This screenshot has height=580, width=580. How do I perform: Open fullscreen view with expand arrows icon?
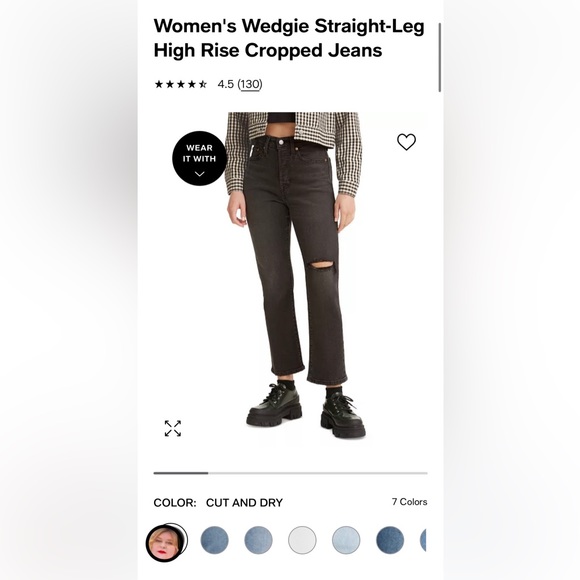click(x=173, y=428)
